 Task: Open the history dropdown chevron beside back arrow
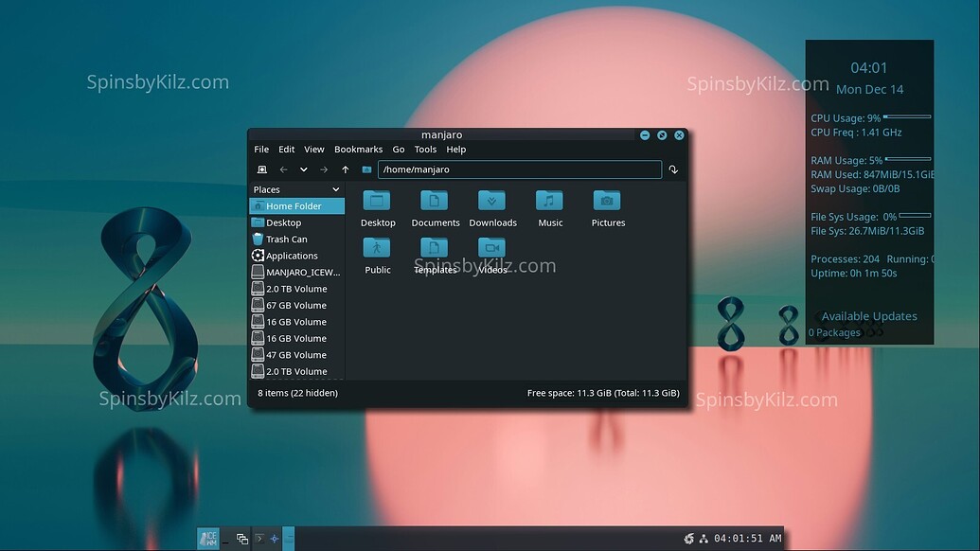click(x=303, y=169)
